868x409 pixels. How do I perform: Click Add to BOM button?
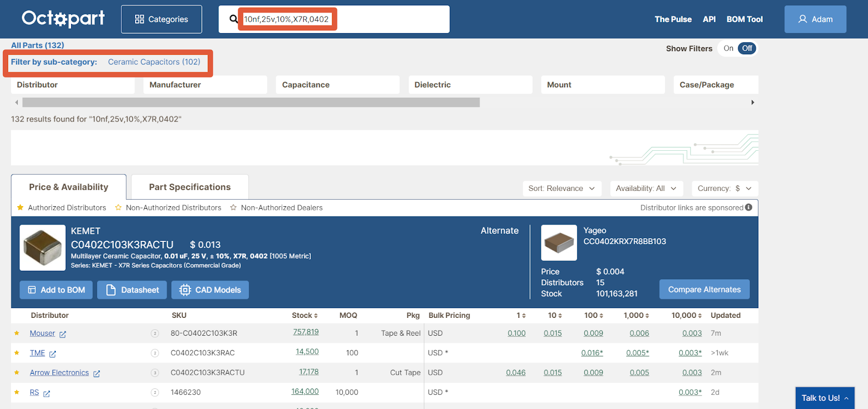click(56, 290)
